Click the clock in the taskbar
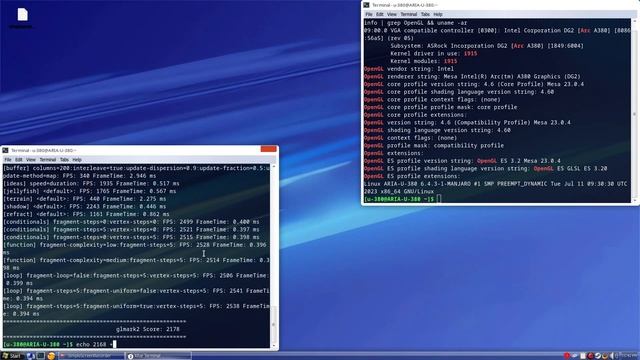Viewport: 640px width, 360px height. point(629,356)
